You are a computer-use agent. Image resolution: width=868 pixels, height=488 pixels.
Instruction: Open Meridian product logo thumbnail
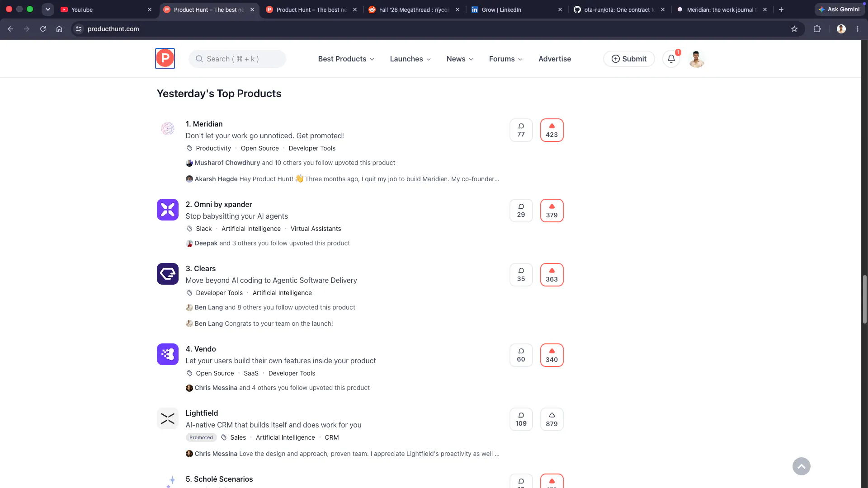coord(168,129)
